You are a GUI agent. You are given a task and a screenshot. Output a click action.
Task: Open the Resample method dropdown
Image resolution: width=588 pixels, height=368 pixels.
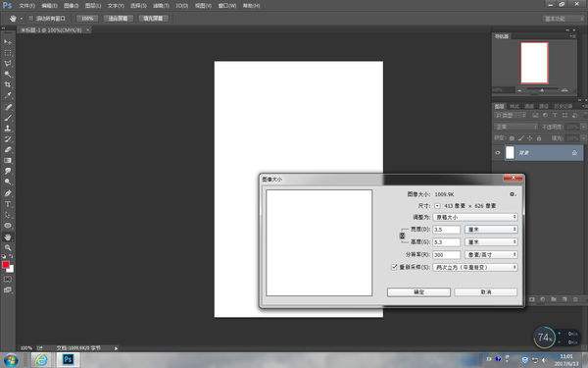point(475,267)
